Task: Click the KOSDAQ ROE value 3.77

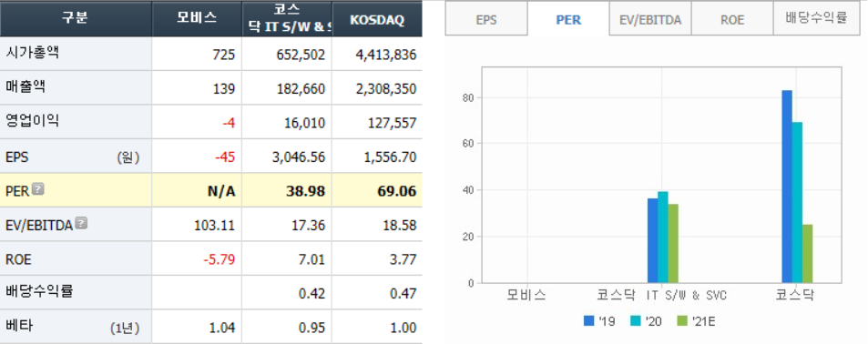Action: (x=404, y=260)
